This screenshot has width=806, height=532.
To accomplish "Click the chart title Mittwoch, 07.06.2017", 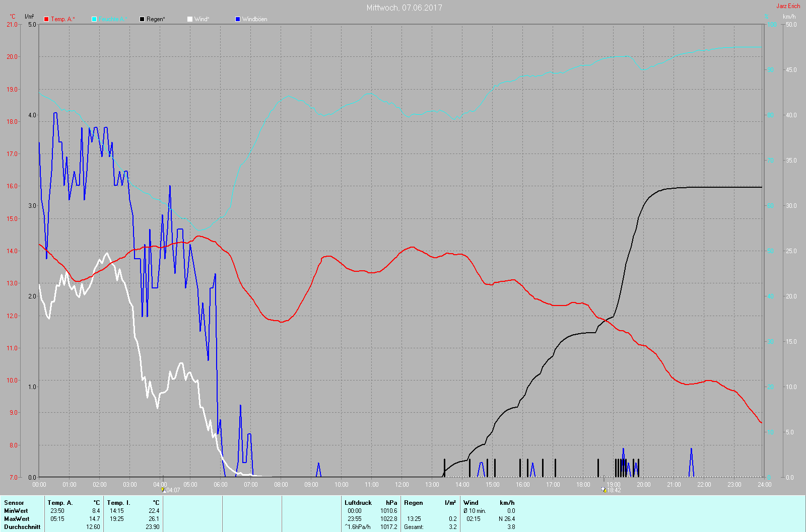I will 404,8.
